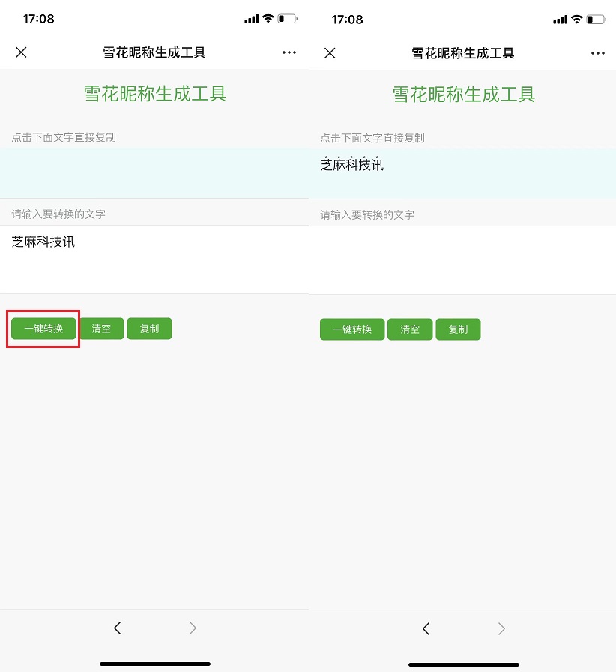Tap the X icon on the right screen
Image resolution: width=616 pixels, height=672 pixels.
pos(330,52)
